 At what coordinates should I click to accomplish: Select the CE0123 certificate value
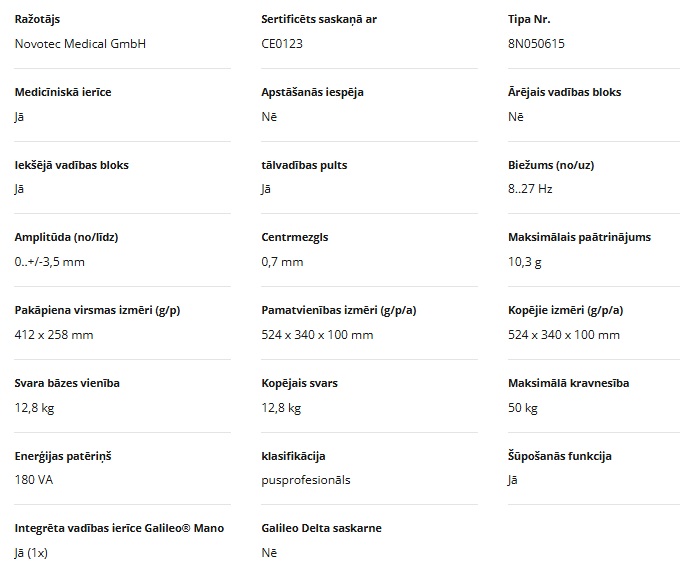283,44
